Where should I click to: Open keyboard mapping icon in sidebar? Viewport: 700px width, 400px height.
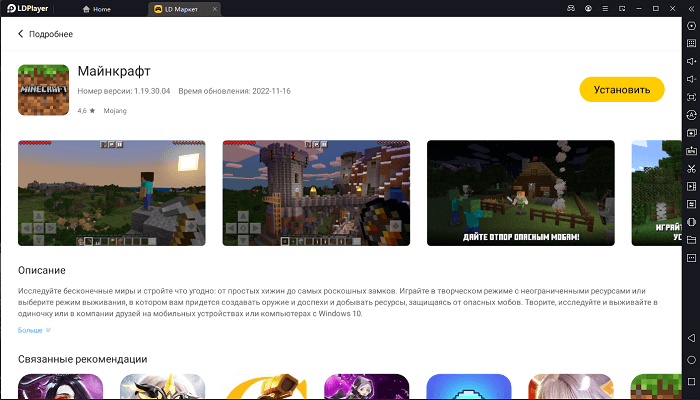[x=691, y=43]
